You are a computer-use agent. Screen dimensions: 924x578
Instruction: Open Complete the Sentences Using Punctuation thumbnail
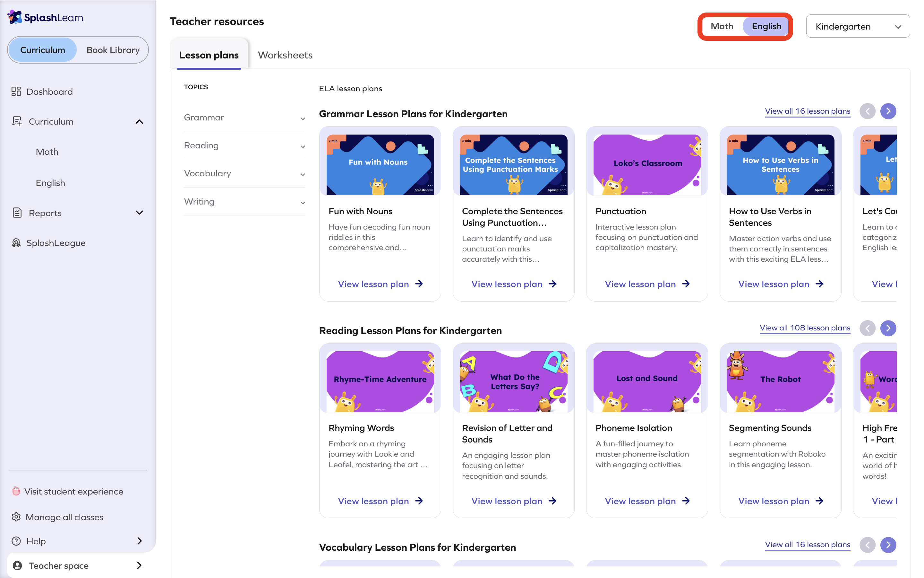coord(514,165)
